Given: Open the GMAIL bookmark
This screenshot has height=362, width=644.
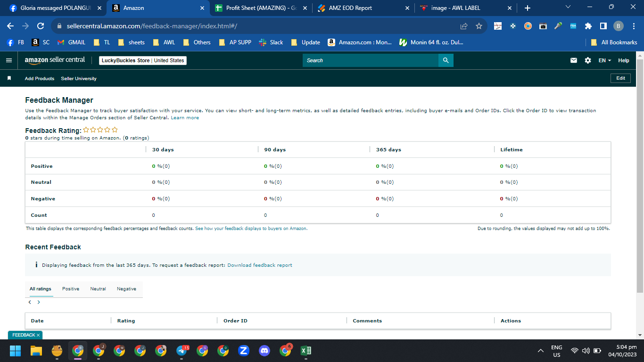Looking at the screenshot, I should point(71,42).
